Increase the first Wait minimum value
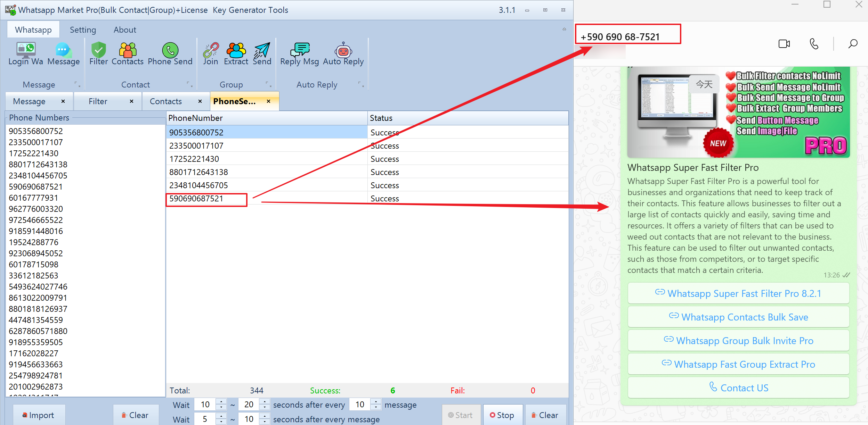Viewport: 868px width, 425px height. (x=221, y=401)
